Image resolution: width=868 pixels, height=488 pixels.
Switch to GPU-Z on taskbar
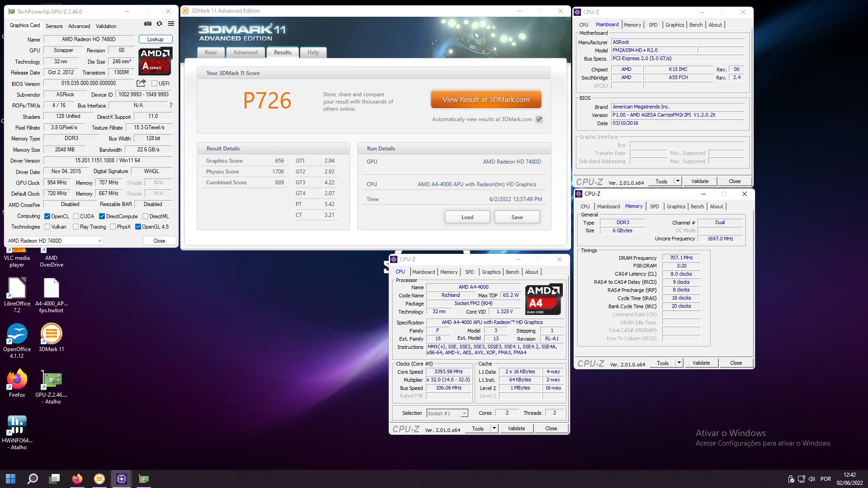144,479
